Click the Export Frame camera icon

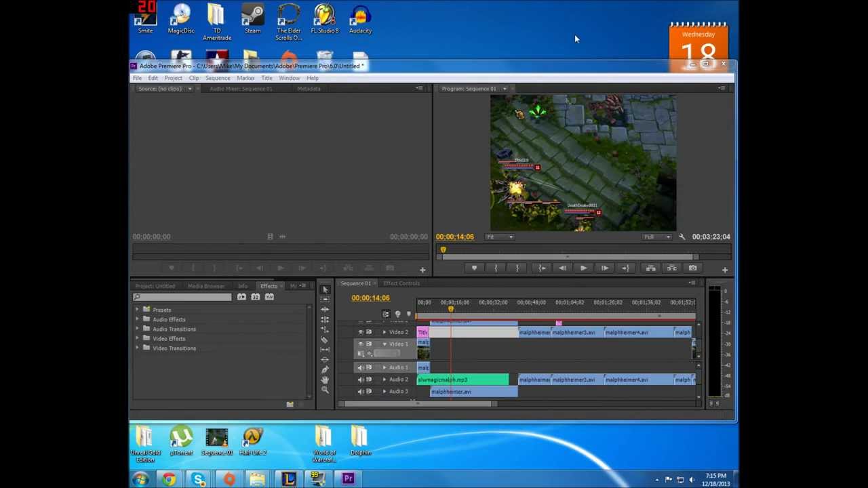[x=692, y=268]
